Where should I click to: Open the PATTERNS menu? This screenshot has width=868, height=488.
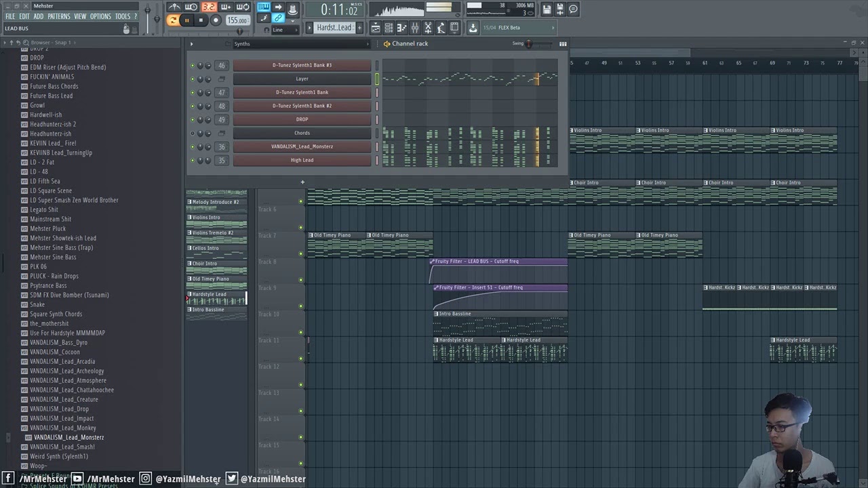point(59,16)
